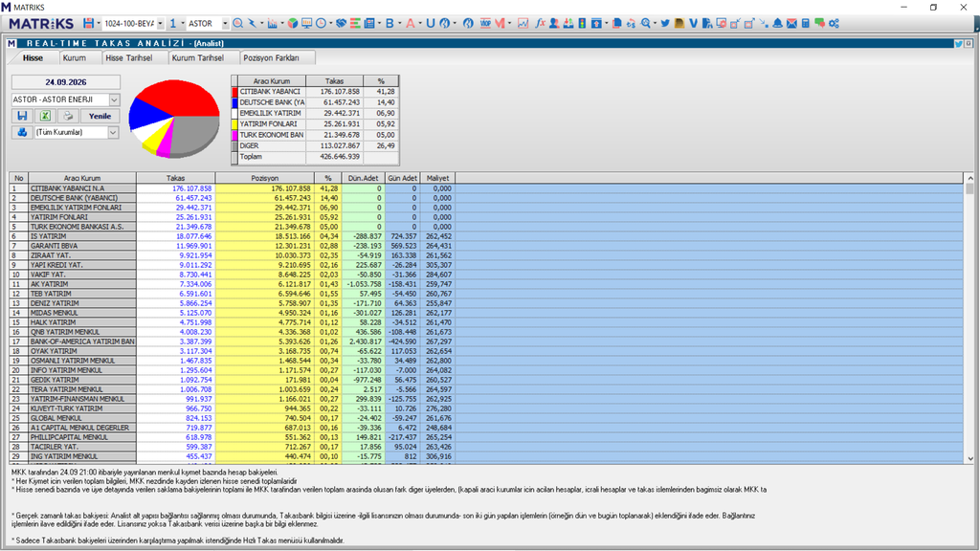Screen dimensions: 980x551
Task: Open the calculator icon in toolbar
Action: [x=806, y=23]
